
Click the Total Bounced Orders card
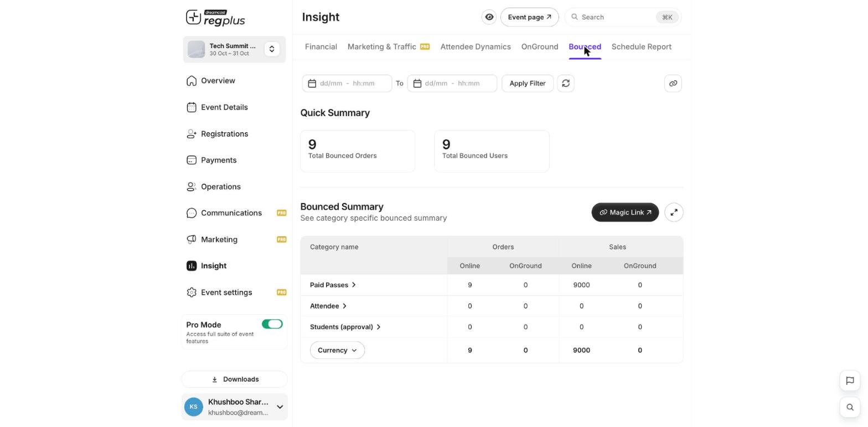pos(358,152)
